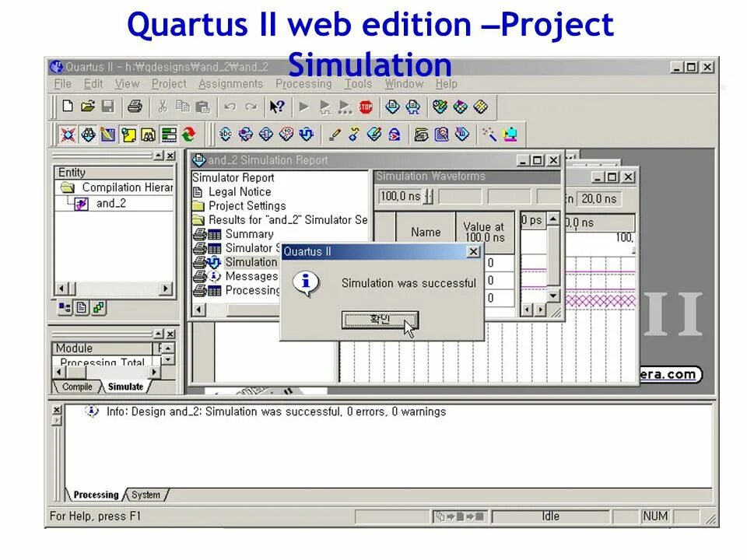
Task: Click the red Stop sign icon
Action: pyautogui.click(x=366, y=107)
